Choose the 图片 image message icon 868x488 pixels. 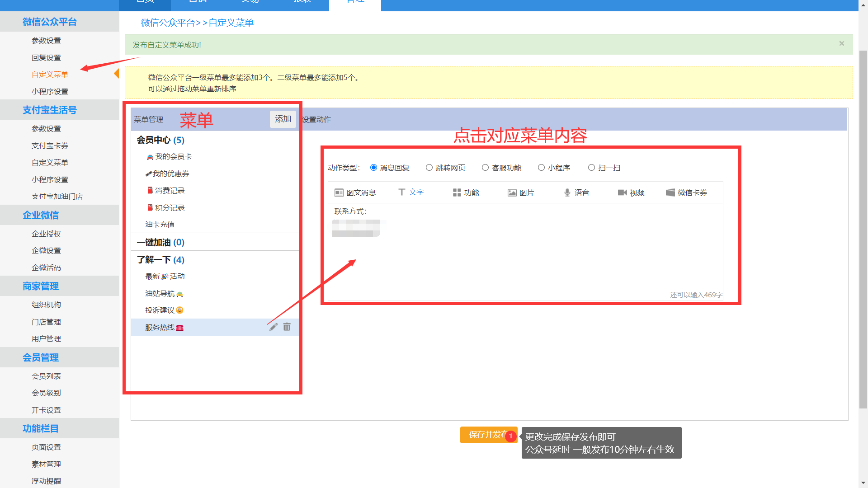pos(512,193)
